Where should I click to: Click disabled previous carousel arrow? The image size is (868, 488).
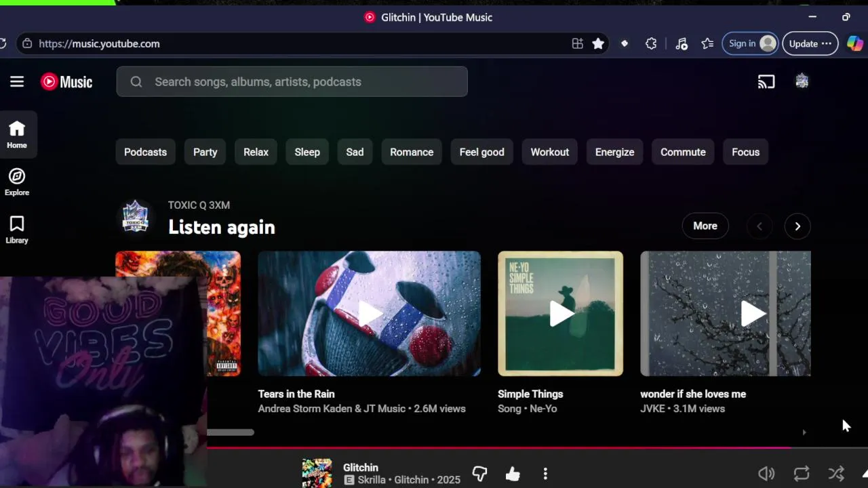point(759,226)
